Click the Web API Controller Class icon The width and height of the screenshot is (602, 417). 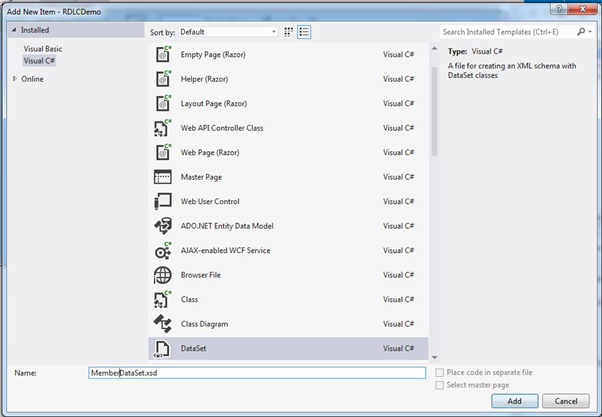coord(163,128)
